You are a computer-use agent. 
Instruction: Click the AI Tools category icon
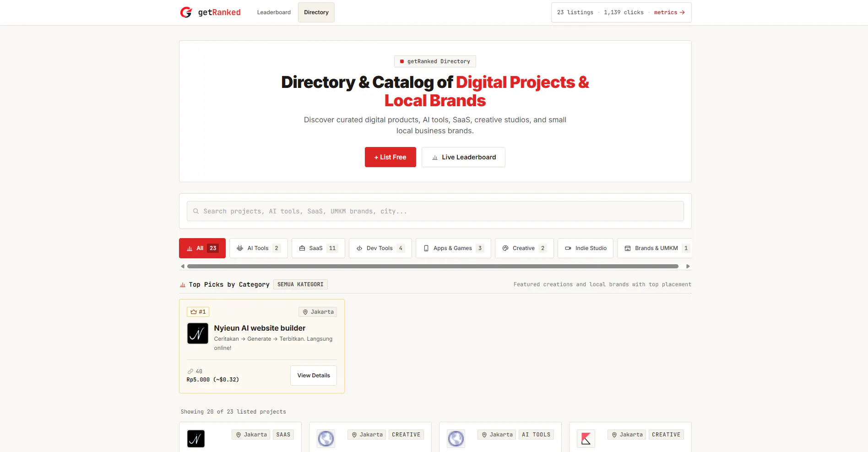pyautogui.click(x=240, y=248)
